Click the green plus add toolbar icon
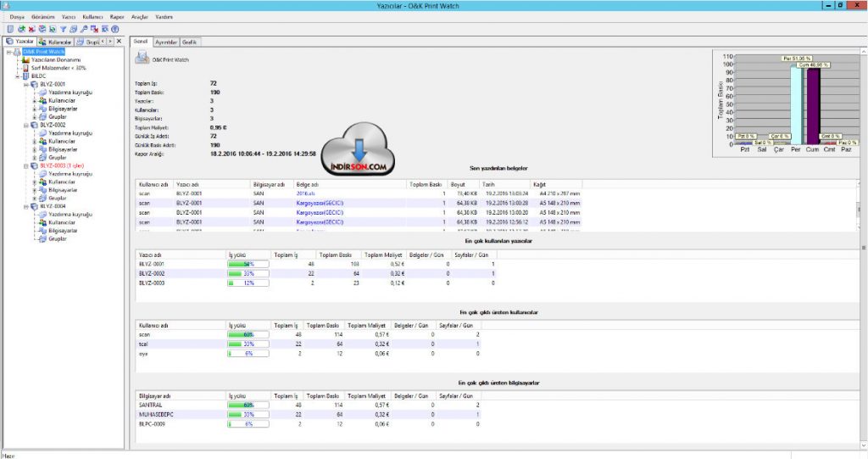The image size is (868, 459). [21, 29]
